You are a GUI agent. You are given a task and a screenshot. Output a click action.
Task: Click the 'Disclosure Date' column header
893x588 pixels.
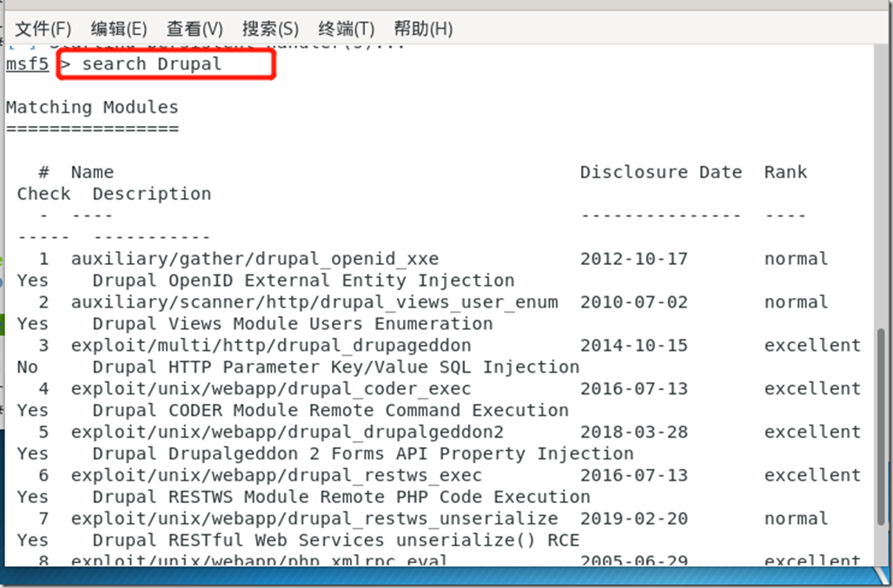point(661,172)
